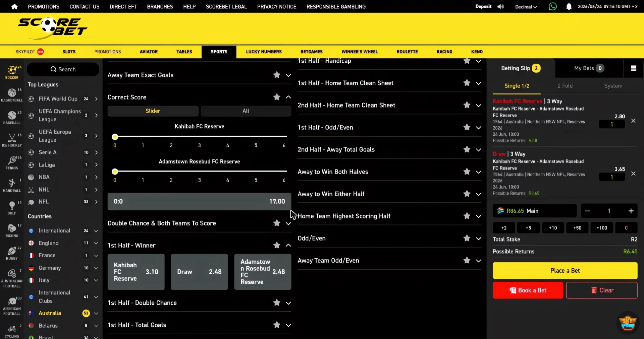Favorite the Correct Score market
Image resolution: width=644 pixels, height=339 pixels.
tap(277, 97)
